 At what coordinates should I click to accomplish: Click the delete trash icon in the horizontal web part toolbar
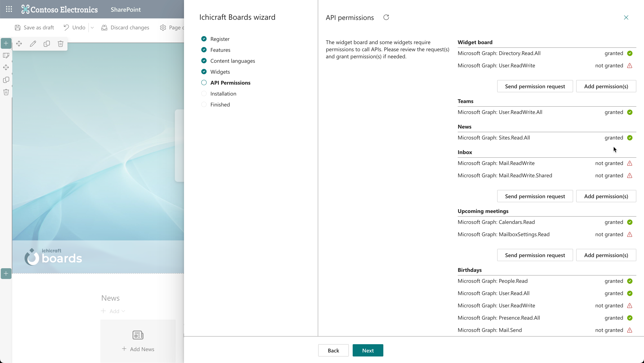pos(61,44)
